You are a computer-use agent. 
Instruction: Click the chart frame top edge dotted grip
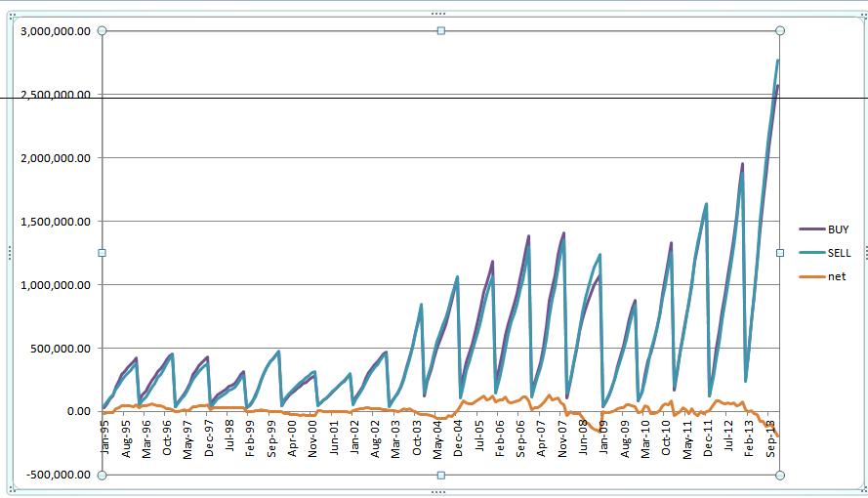click(x=437, y=14)
